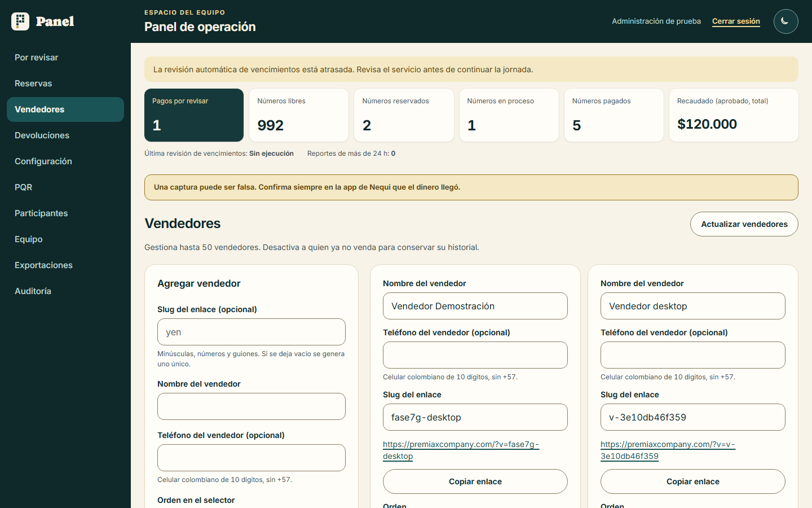
Task: Click the Números en proceso card
Action: 509,115
